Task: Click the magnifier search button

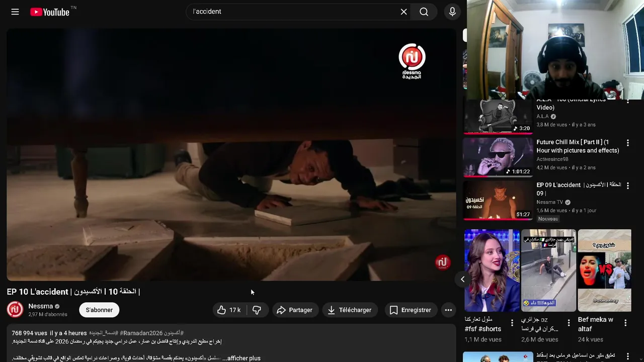Action: pos(424,12)
